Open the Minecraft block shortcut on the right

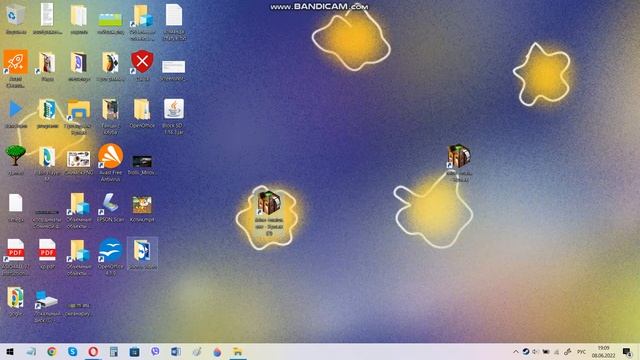coord(458,156)
